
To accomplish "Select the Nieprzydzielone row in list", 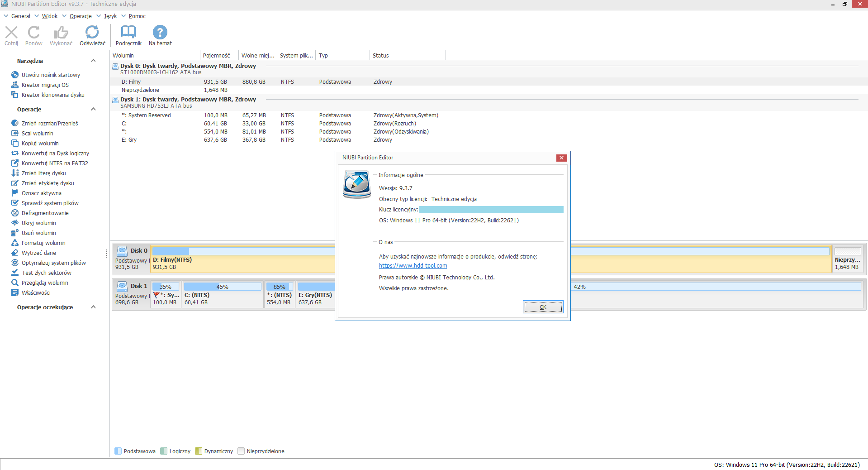I will [x=489, y=90].
